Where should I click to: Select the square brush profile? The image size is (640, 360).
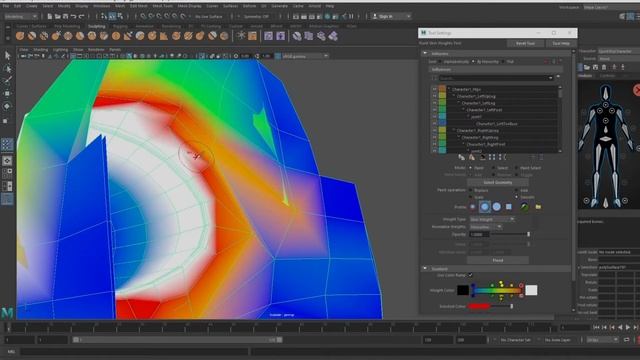(509, 207)
